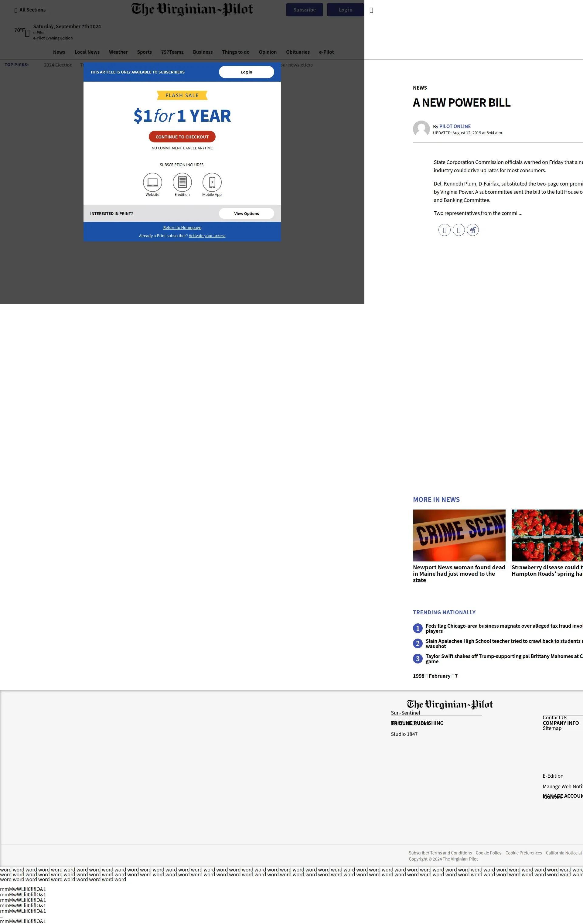Click the A NEW POWER BILL headline
Image resolution: width=583 pixels, height=924 pixels.
pos(462,103)
